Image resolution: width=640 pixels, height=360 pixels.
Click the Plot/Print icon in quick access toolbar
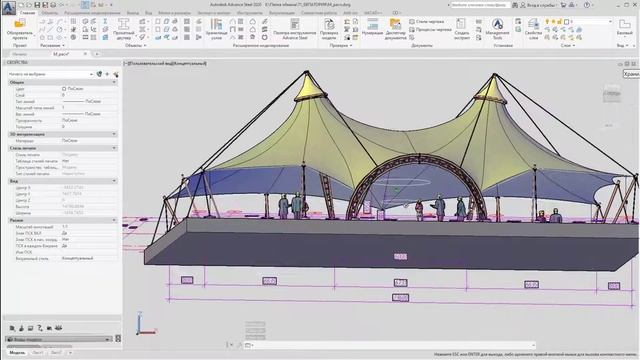point(53,5)
